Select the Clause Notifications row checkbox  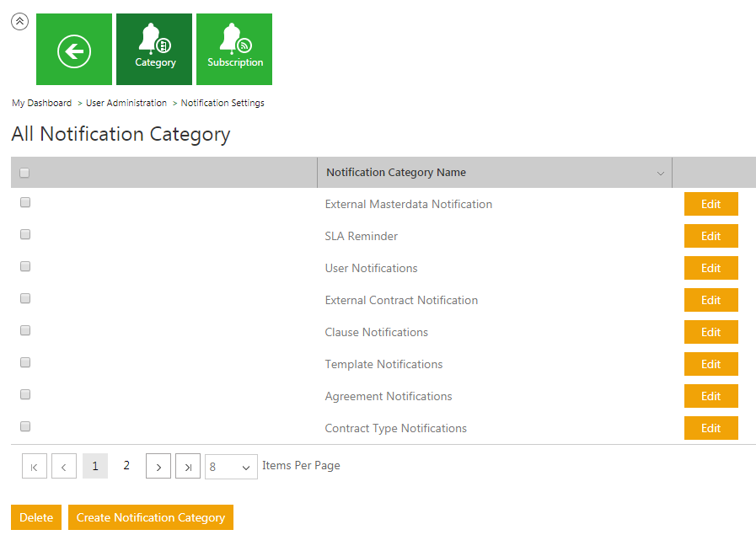(x=25, y=330)
